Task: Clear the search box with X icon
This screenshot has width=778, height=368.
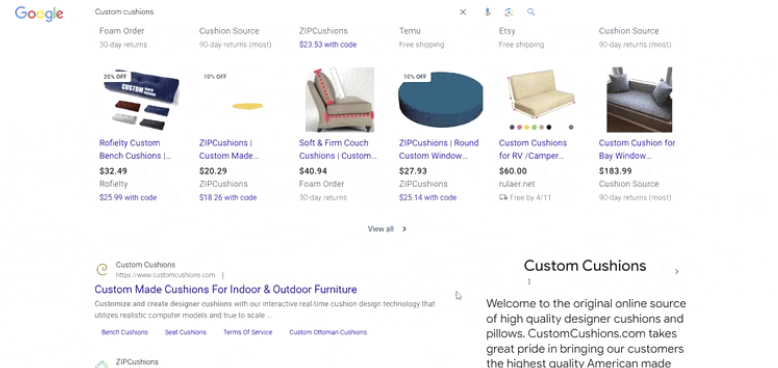Action: click(463, 12)
